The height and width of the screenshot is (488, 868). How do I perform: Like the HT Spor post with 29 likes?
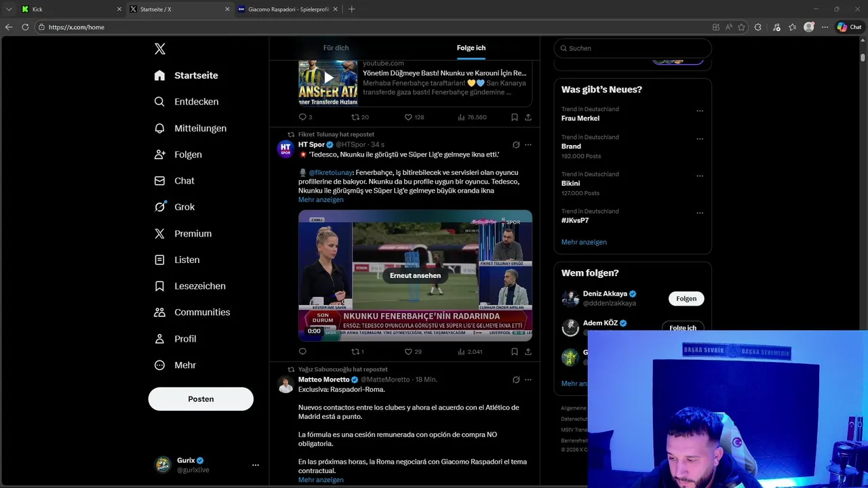pos(413,352)
